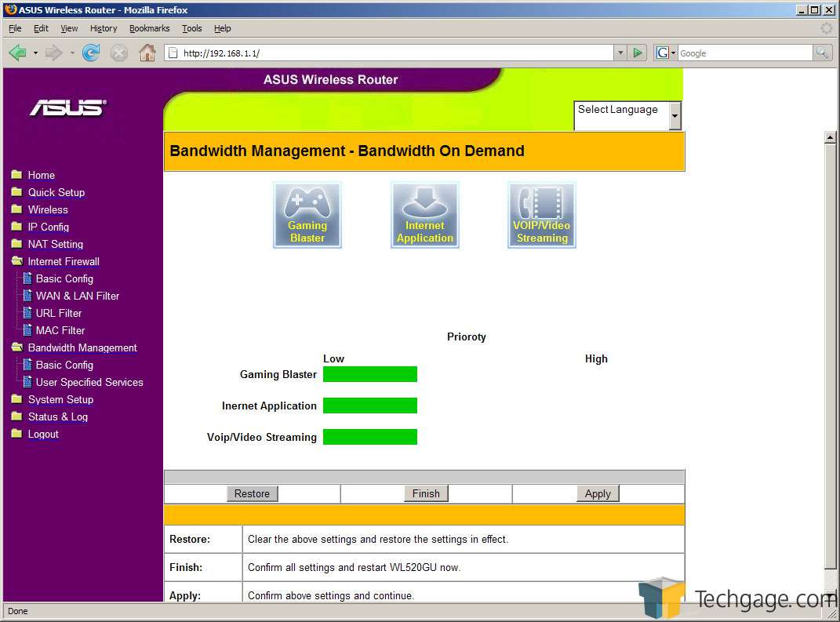Collapse the Internet Firewall open folder
This screenshot has width=840, height=622.
coord(17,261)
